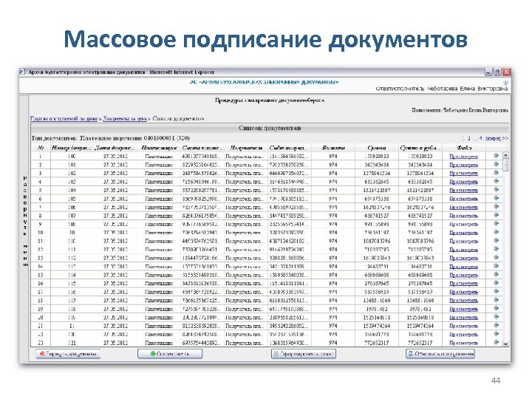
Task: Click the blue arrow icon in row 9
Action: (x=496, y=224)
